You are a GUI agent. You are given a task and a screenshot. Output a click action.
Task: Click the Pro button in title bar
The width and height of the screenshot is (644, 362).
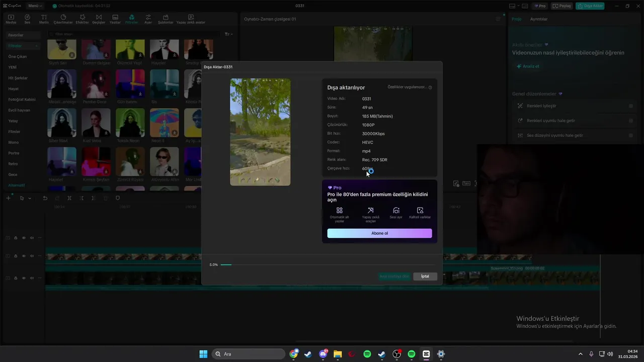[540, 6]
